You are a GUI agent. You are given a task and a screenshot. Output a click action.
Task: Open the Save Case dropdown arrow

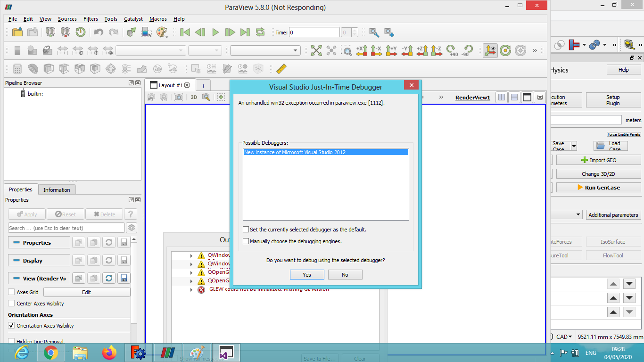(574, 146)
